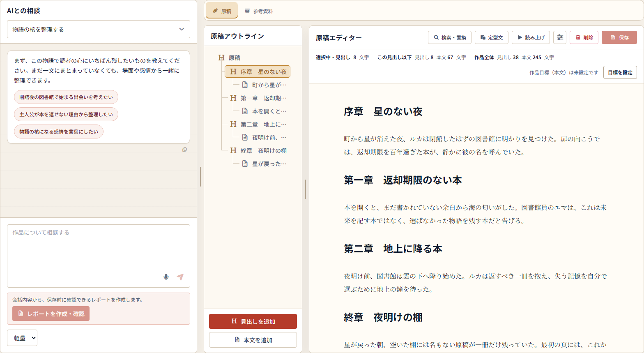Open 検索・置換 tool
Image resolution: width=644 pixels, height=353 pixels.
tap(450, 37)
